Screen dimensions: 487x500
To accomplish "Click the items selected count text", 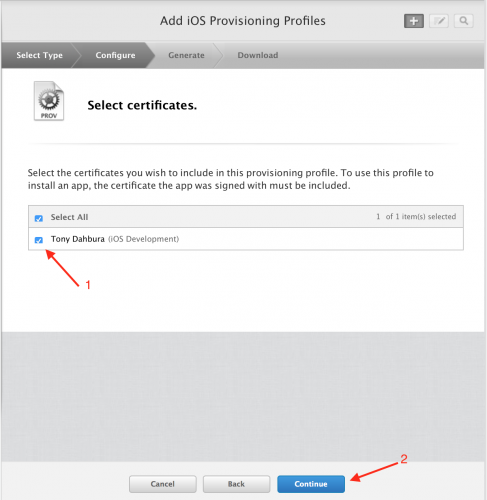I will (416, 217).
